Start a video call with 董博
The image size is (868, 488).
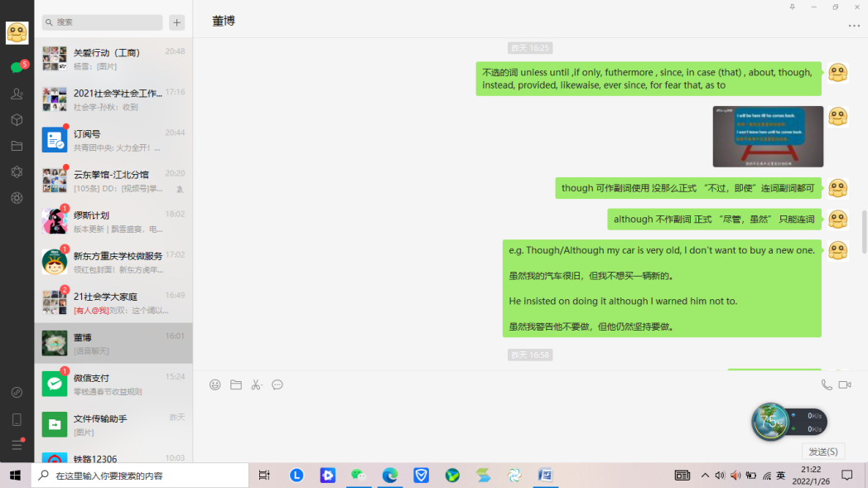coord(845,384)
